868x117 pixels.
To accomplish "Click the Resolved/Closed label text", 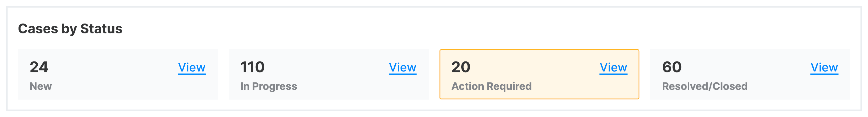I will (705, 86).
